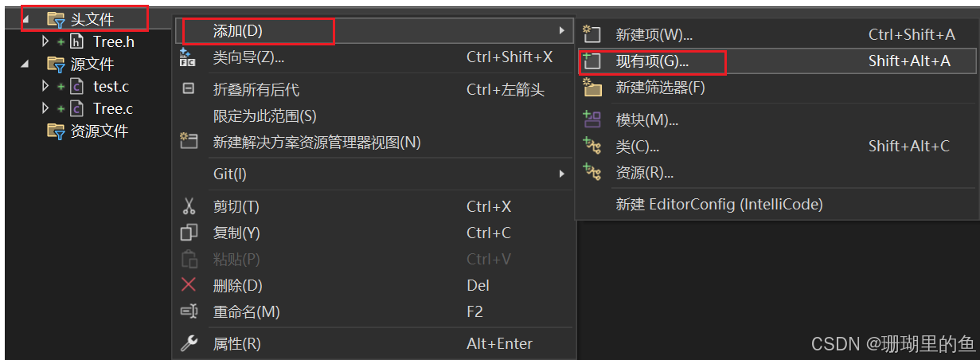The height and width of the screenshot is (360, 980).
Task: Select Tree.c file in solution tree
Action: pyautogui.click(x=112, y=108)
